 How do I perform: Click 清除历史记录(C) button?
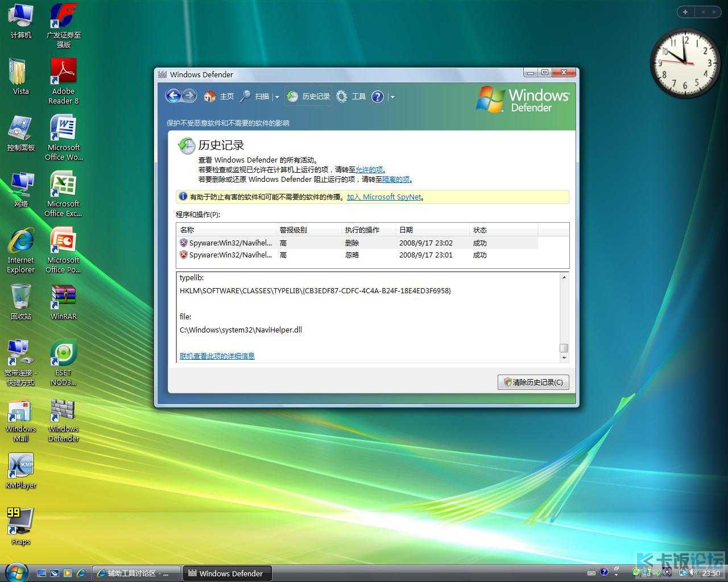pos(533,382)
